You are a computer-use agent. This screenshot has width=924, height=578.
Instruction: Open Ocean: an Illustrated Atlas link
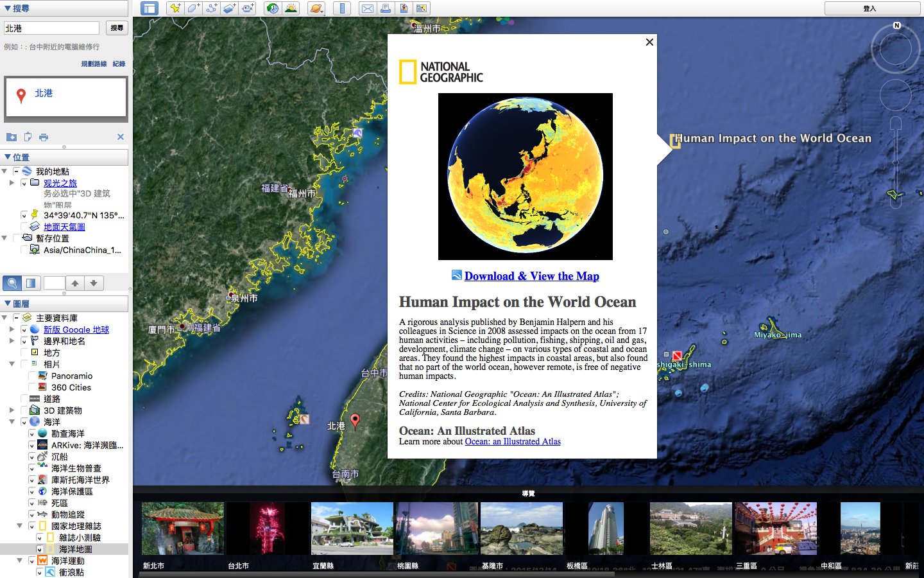(513, 441)
